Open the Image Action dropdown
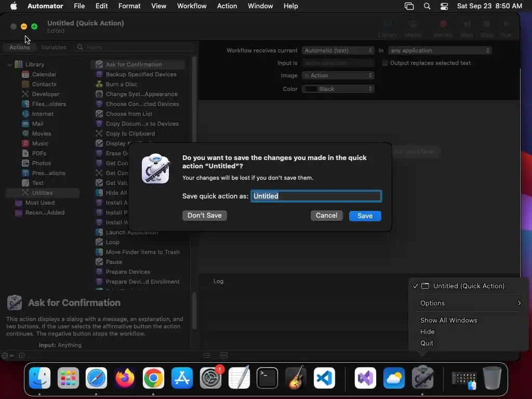 (x=338, y=75)
